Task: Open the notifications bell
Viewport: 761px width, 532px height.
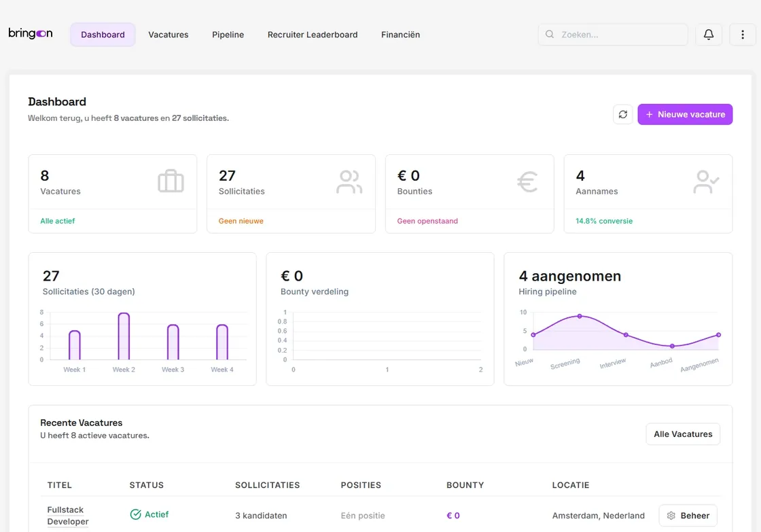Action: (x=709, y=35)
